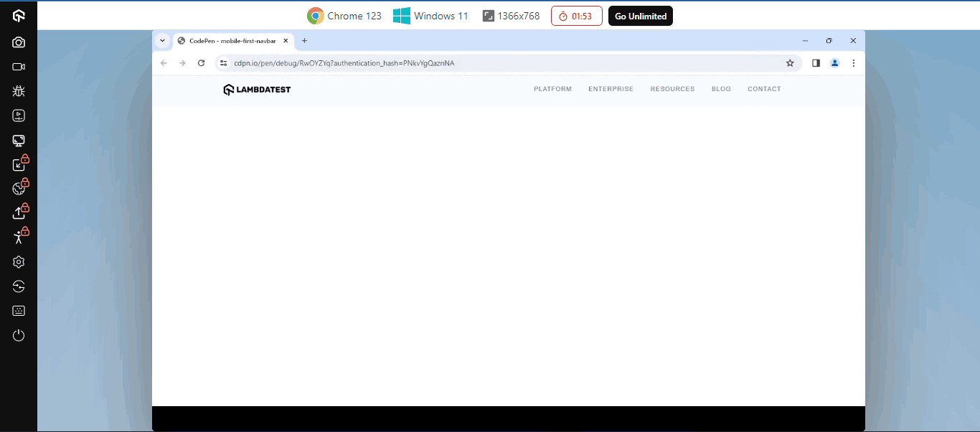The image size is (980, 432).
Task: Bookmark the page via the star icon
Action: [x=790, y=63]
